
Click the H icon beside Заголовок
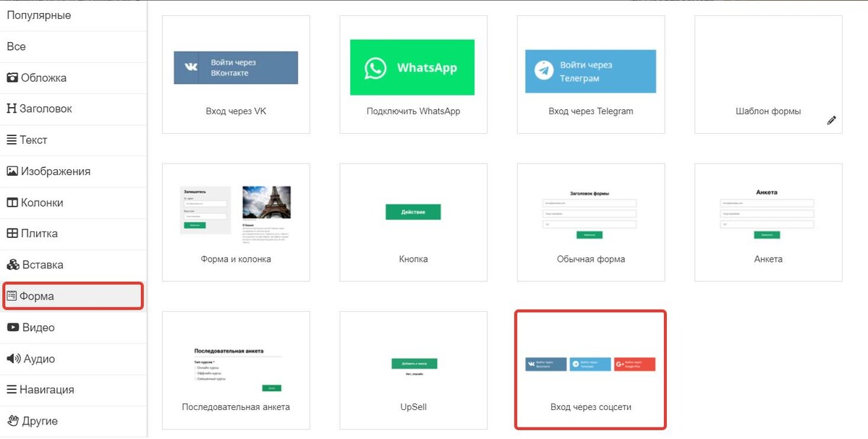coord(12,108)
